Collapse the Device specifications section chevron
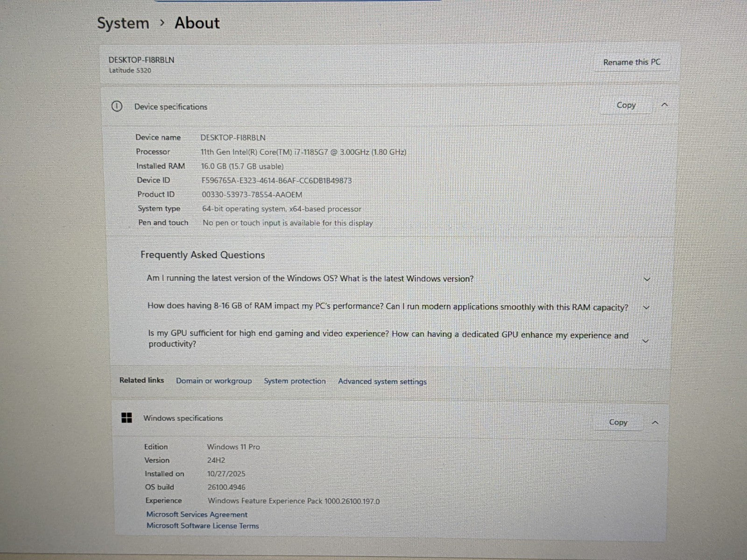Screen dimensions: 747x560 (665, 105)
